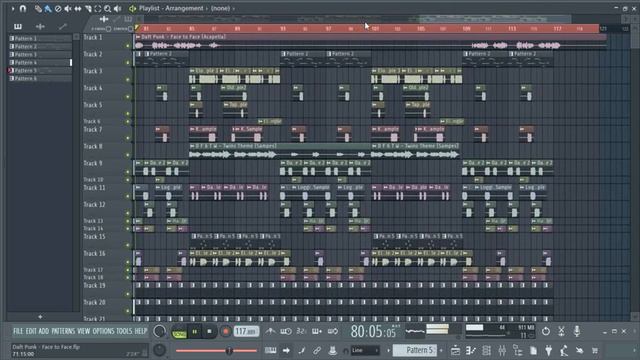Image resolution: width=640 pixels, height=360 pixels.
Task: Toggle the playlist magnet snap icon
Action: 22,8
